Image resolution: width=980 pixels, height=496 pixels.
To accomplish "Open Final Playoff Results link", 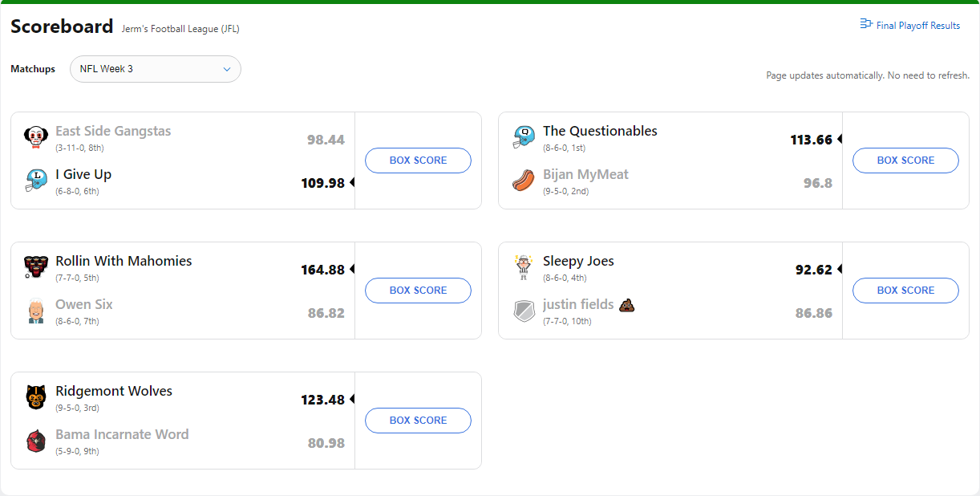I will tap(917, 26).
